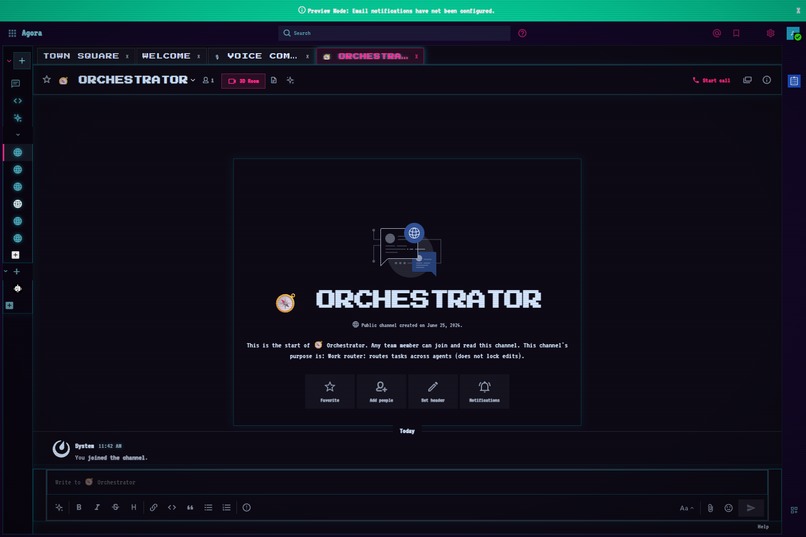The width and height of the screenshot is (806, 537).
Task: Select the white globe channel in sidebar
Action: 17,204
